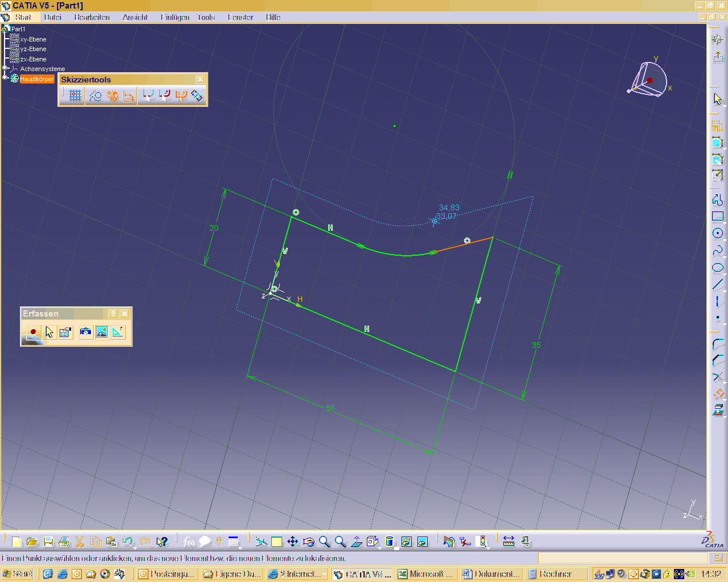
Task: Select the Rectangle profile tool
Action: pos(718,216)
